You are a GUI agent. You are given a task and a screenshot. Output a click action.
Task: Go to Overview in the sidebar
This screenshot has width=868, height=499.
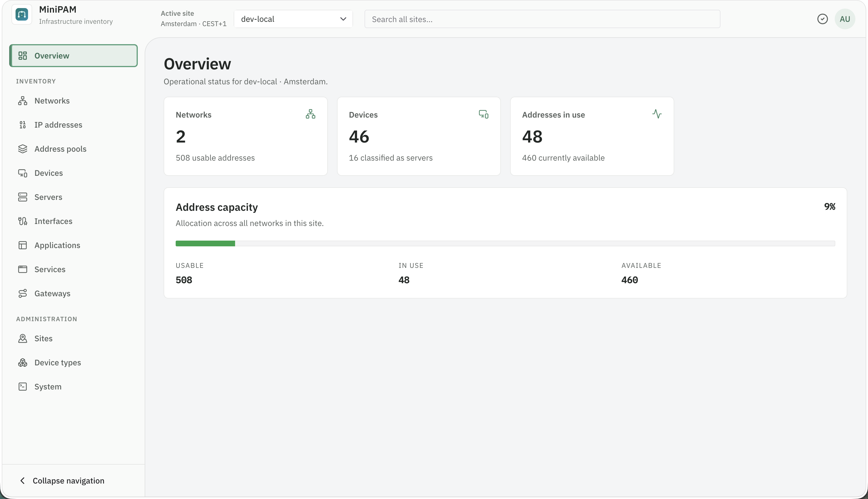click(x=73, y=56)
